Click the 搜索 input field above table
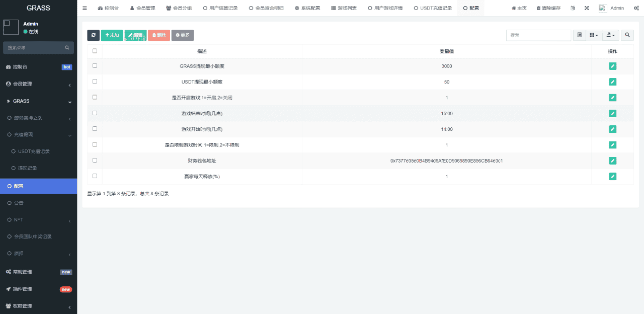644x314 pixels. (x=538, y=35)
